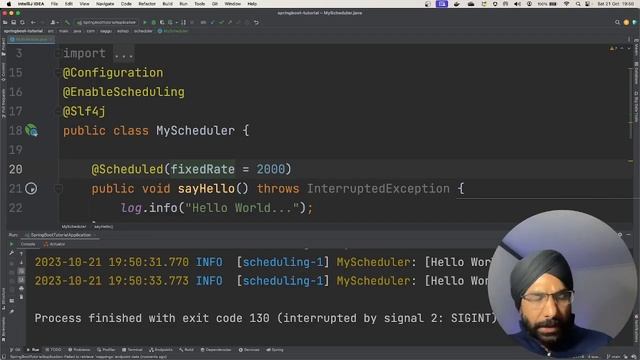Toggle scroll-to-end icon in console toolbar
Image resolution: width=640 pixels, height=360 pixels.
click(x=21, y=280)
